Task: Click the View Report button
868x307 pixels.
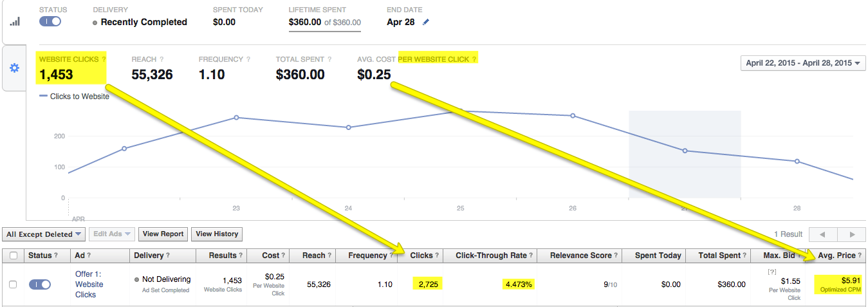Action: point(163,234)
